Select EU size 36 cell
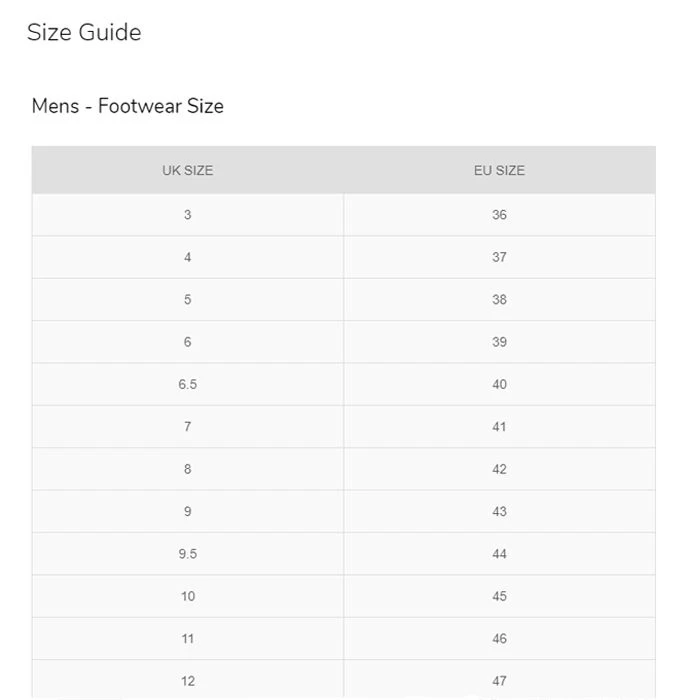700x700 pixels. (499, 215)
